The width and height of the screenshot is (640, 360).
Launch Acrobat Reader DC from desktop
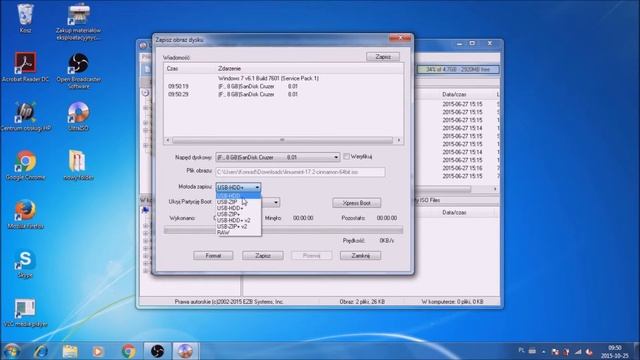point(25,67)
